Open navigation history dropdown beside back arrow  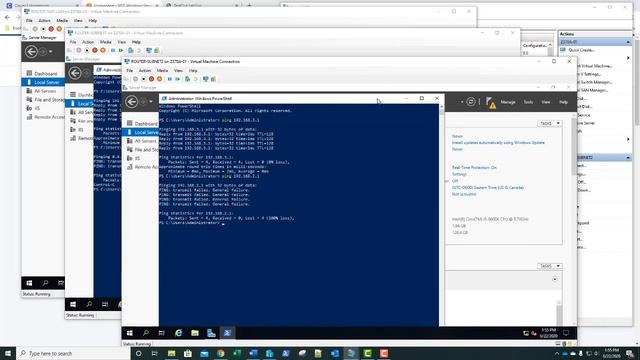click(x=151, y=102)
